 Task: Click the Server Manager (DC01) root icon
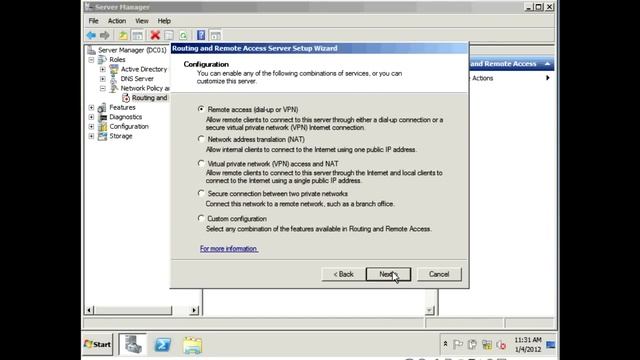click(x=91, y=50)
